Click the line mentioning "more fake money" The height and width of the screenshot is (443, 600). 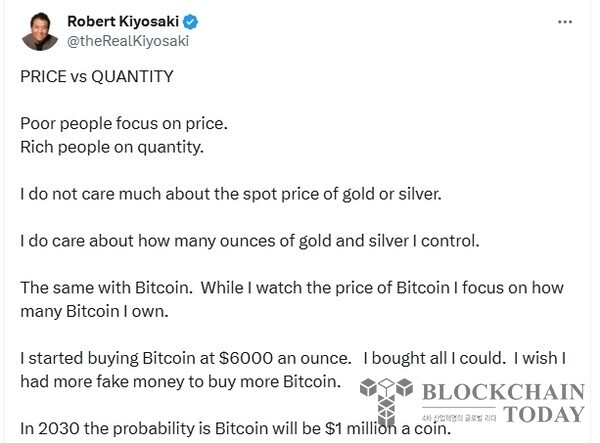[187, 381]
